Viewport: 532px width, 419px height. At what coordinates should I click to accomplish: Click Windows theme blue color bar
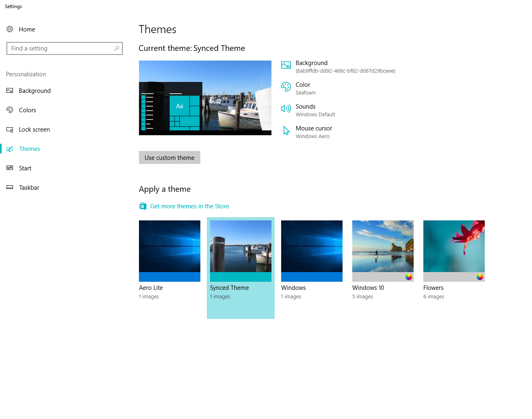point(312,277)
